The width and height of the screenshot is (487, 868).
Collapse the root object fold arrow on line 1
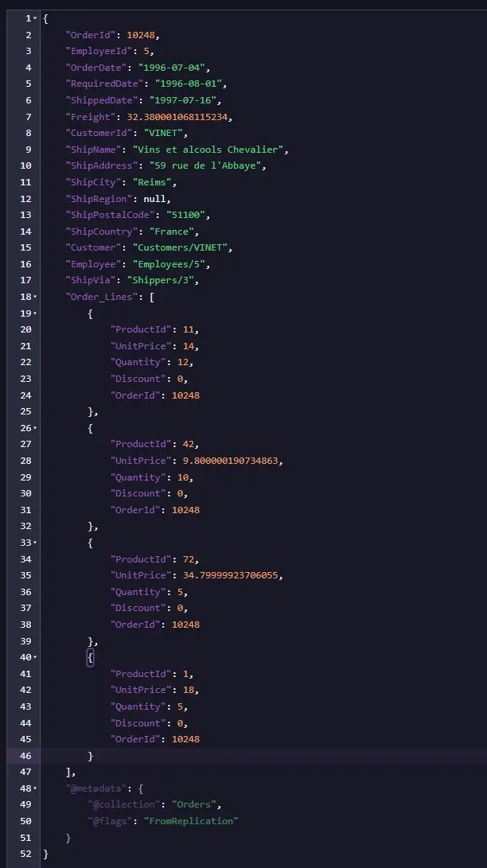coord(36,19)
